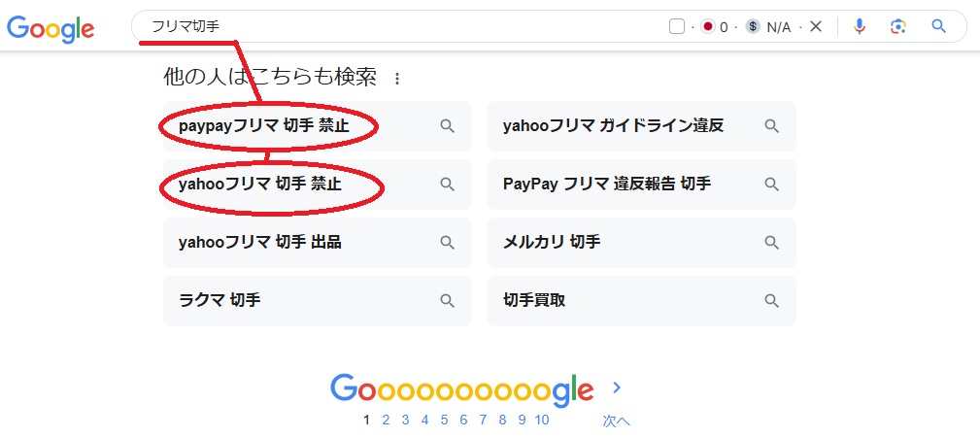Image resolution: width=980 pixels, height=438 pixels.
Task: Submit the search with the blue magnifier icon
Action: click(938, 26)
